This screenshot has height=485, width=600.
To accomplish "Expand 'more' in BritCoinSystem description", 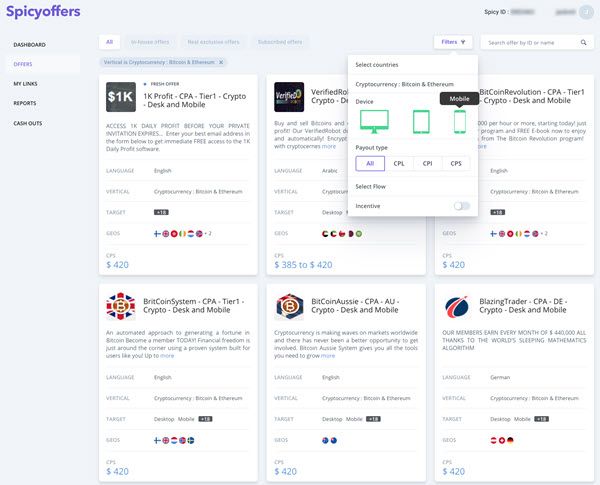I will click(x=167, y=356).
